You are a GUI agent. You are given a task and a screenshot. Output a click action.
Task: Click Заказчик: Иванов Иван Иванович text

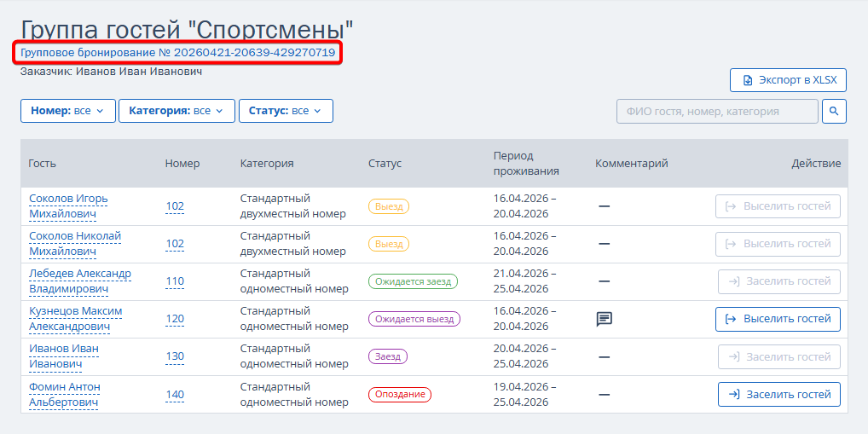pos(111,72)
